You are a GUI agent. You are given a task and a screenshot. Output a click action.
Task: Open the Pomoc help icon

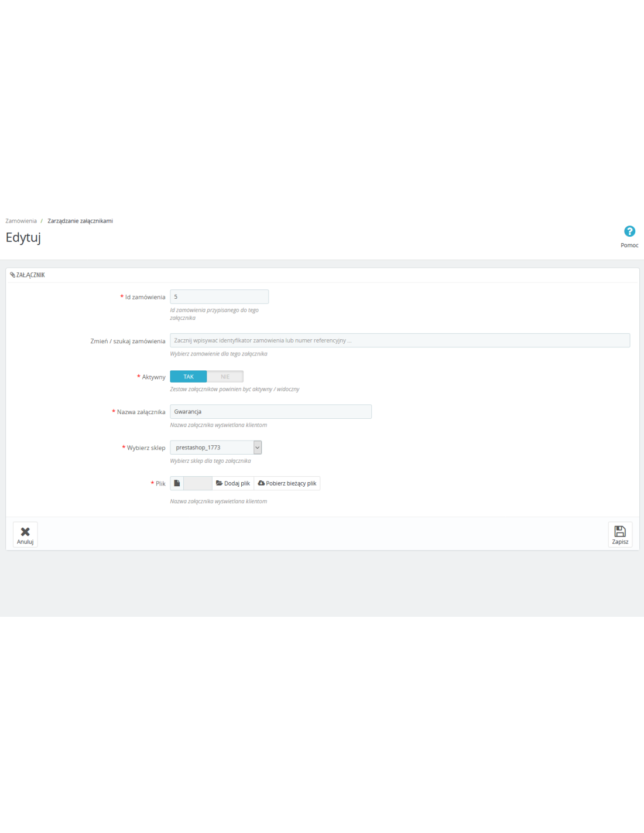pos(629,231)
